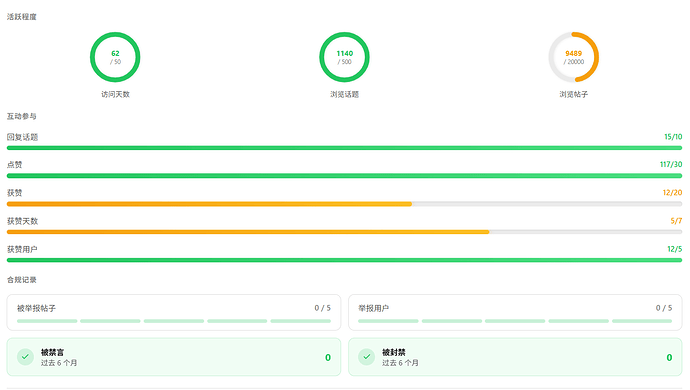Click the orange 获赞 progress bar
The width and height of the screenshot is (690, 390).
pyautogui.click(x=345, y=204)
